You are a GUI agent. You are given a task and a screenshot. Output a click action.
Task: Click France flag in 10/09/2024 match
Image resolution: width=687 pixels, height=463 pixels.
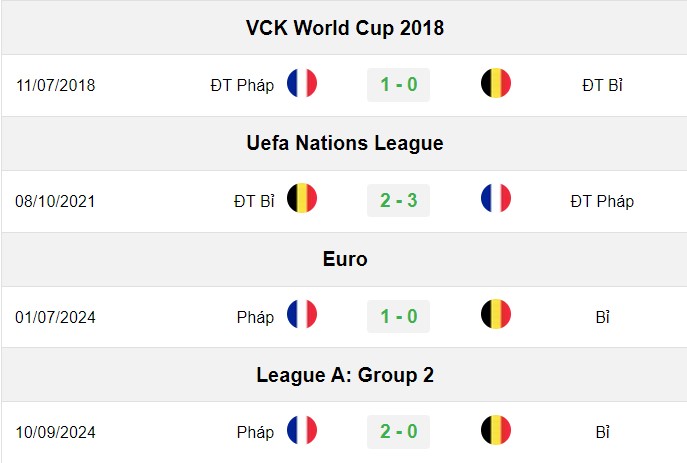pyautogui.click(x=302, y=430)
